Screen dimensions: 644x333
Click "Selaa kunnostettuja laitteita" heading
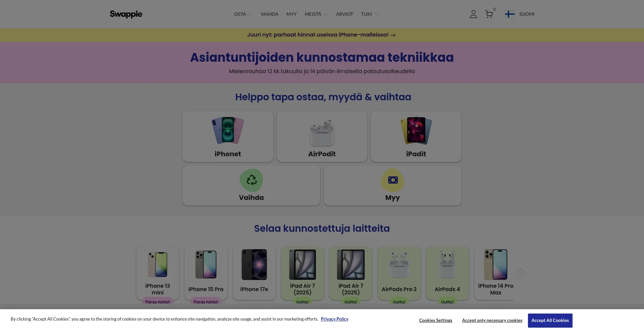coord(322,228)
